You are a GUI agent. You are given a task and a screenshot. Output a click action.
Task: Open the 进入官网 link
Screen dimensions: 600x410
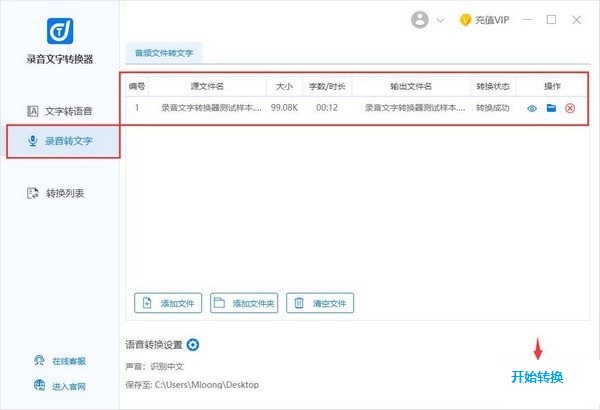click(60, 386)
